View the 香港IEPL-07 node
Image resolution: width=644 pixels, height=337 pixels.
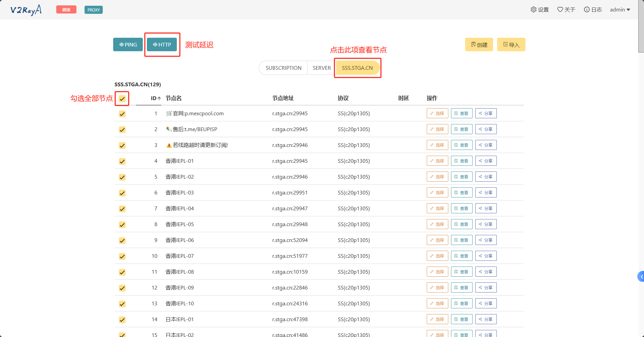pos(461,256)
